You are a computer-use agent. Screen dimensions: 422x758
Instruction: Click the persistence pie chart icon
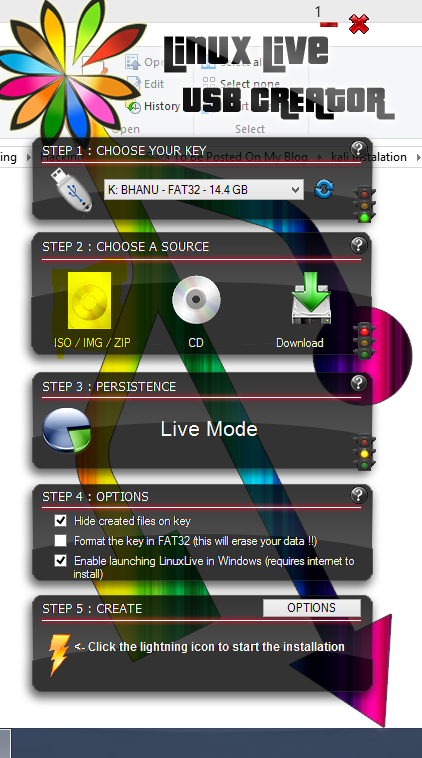tap(67, 430)
